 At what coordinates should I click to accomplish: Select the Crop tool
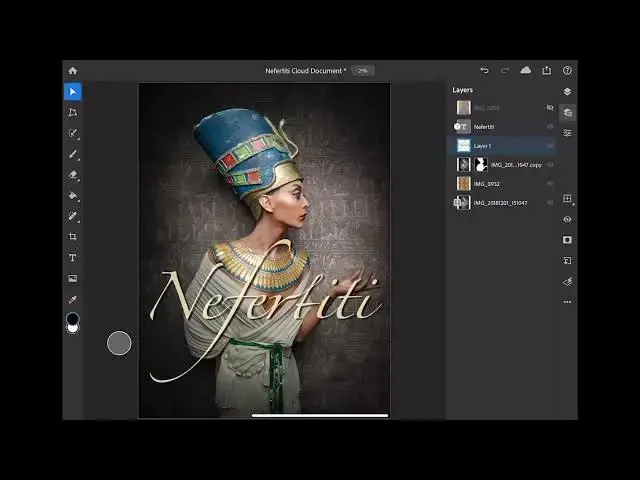[73, 237]
